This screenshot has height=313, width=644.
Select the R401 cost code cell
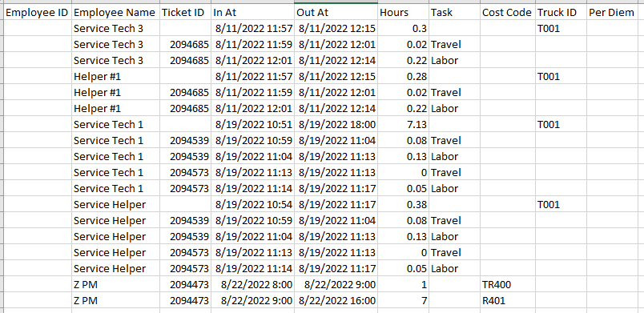coord(507,301)
